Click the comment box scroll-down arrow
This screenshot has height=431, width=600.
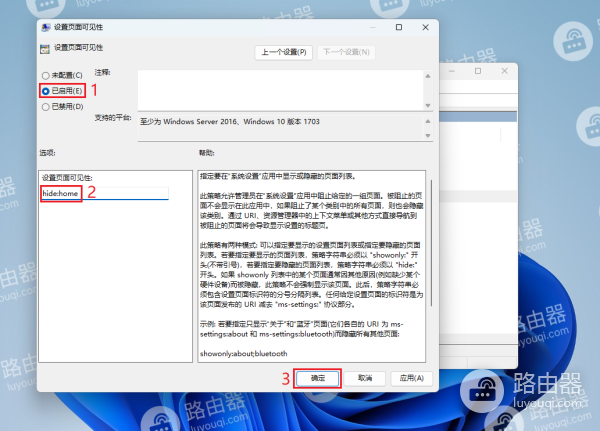pos(428,105)
